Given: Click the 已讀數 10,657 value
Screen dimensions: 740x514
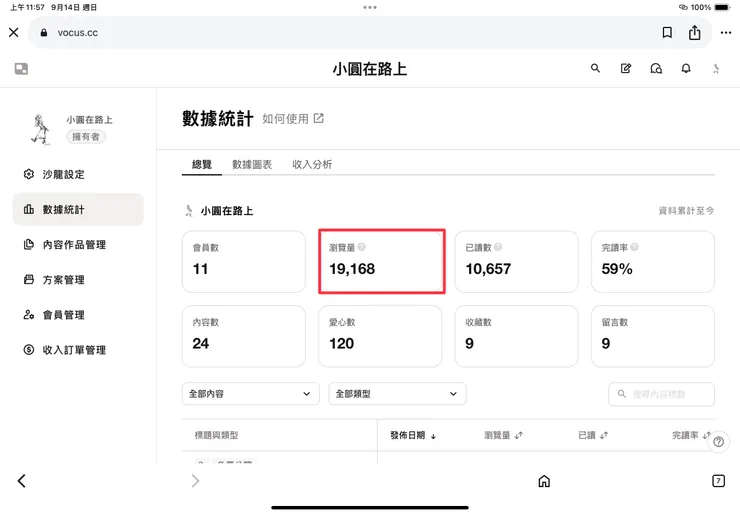Looking at the screenshot, I should [488, 269].
